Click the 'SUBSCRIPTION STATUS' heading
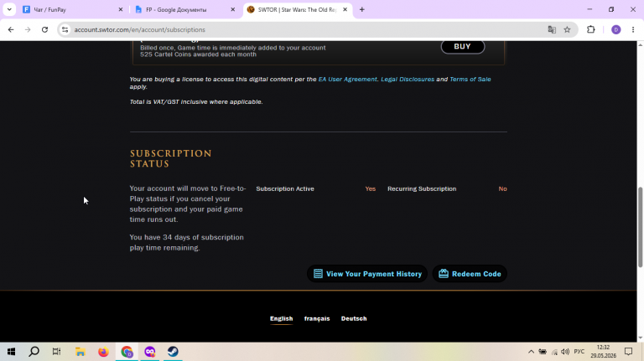Image resolution: width=644 pixels, height=361 pixels. click(x=170, y=159)
